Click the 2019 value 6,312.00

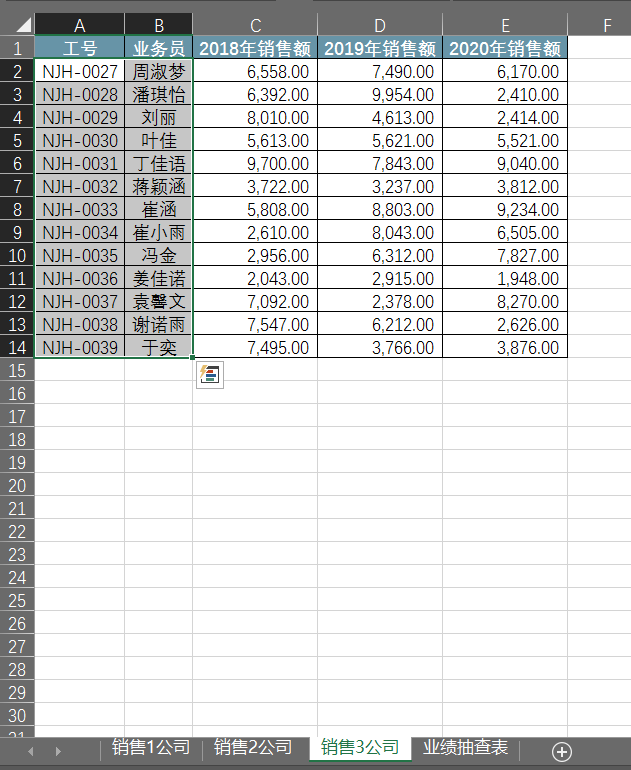pos(380,255)
